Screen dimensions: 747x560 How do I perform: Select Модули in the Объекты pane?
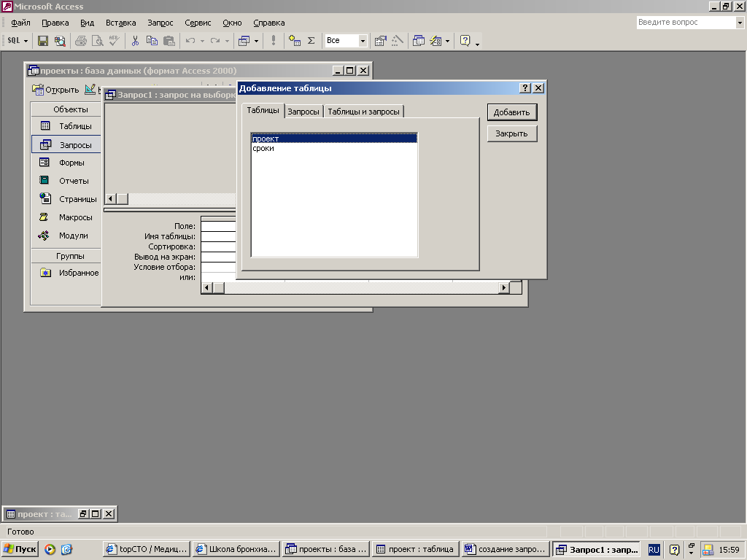click(66, 236)
